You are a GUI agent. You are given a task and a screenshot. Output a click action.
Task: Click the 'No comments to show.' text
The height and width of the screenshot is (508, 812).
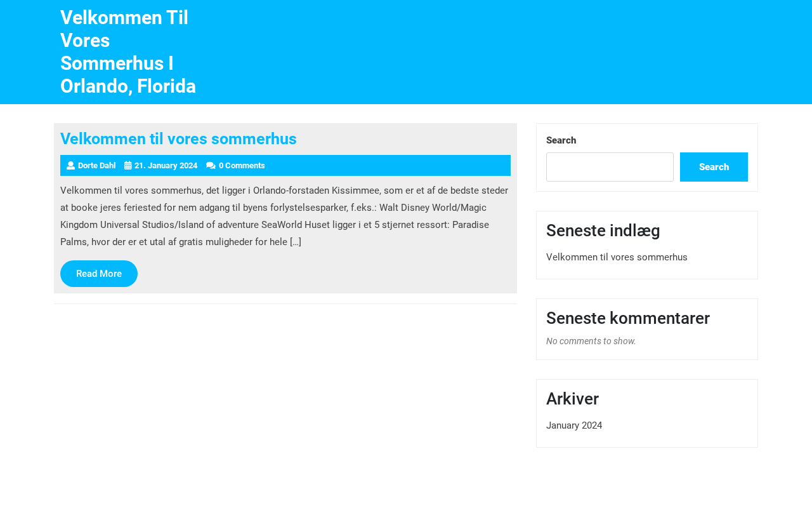click(x=591, y=341)
